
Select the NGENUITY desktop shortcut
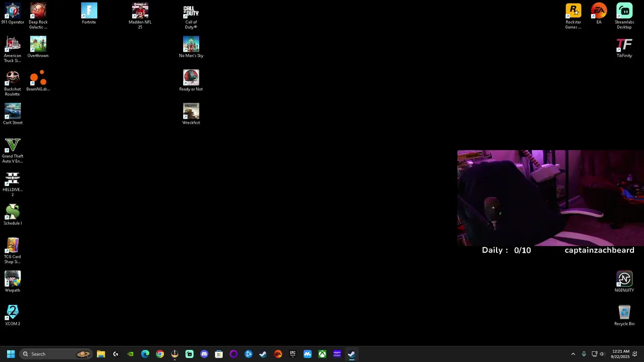point(624,282)
